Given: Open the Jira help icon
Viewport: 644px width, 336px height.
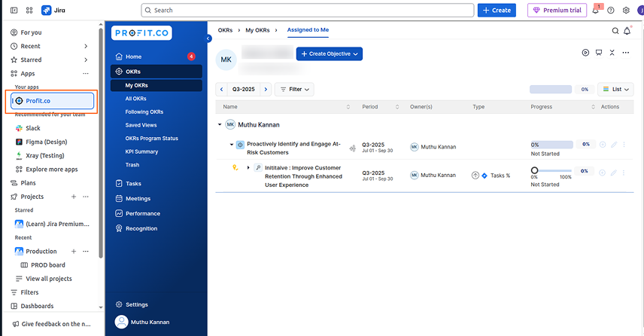Looking at the screenshot, I should 611,11.
